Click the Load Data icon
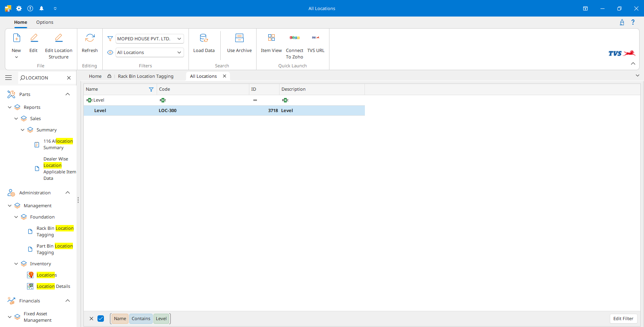 point(204,38)
